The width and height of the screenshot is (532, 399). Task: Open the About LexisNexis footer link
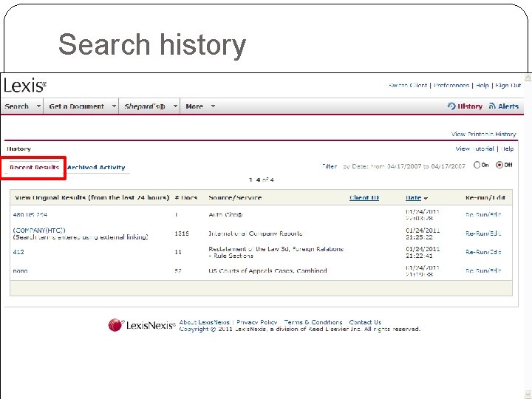coord(204,322)
